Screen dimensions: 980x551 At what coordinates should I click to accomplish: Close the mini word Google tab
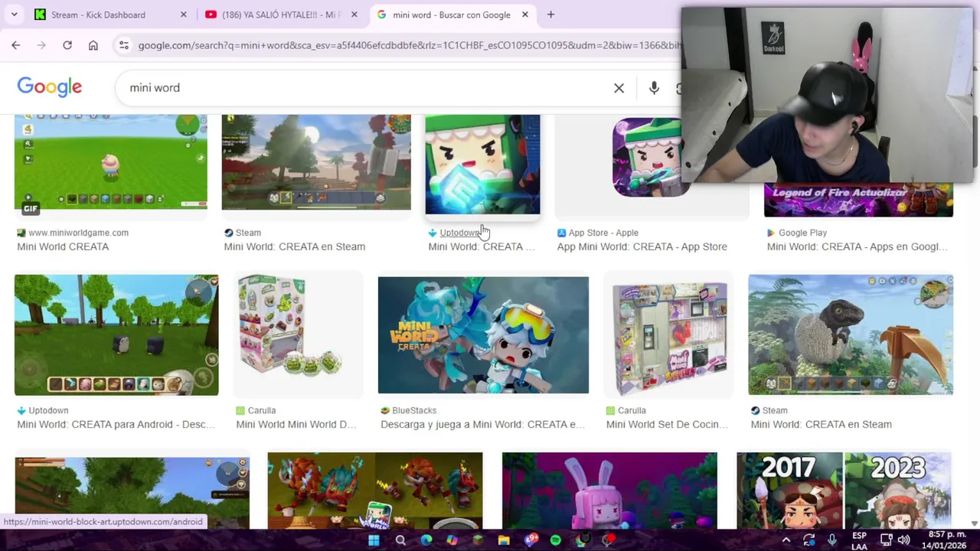tap(524, 15)
